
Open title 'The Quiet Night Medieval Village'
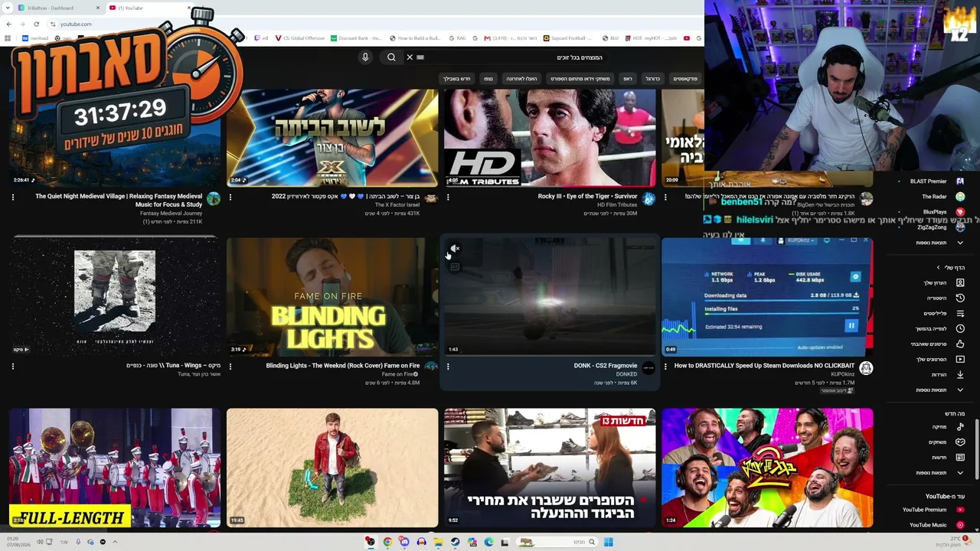tap(119, 201)
